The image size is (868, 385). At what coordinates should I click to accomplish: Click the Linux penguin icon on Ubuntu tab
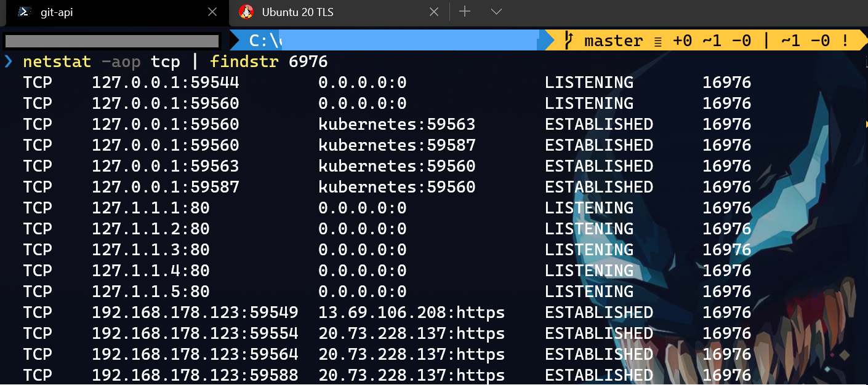coord(246,12)
